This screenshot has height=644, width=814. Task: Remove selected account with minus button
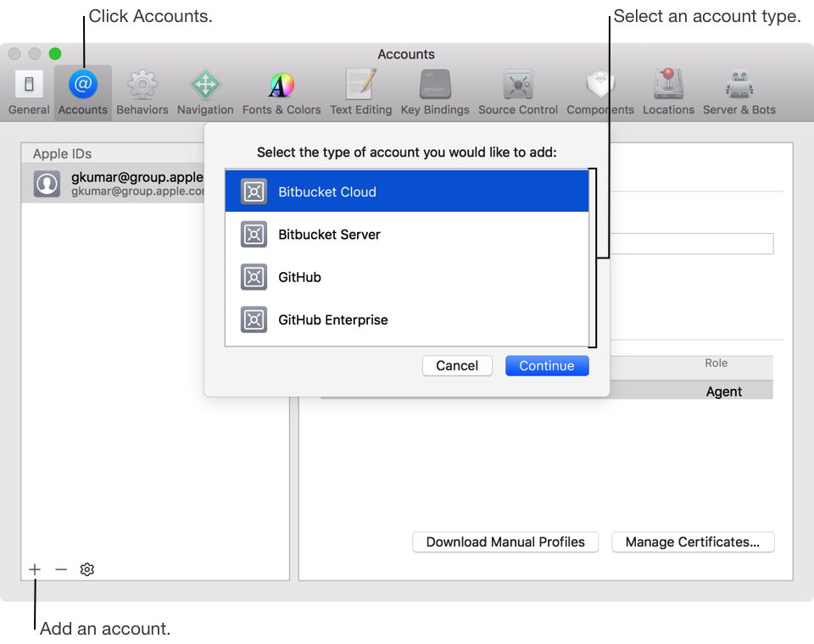point(61,569)
